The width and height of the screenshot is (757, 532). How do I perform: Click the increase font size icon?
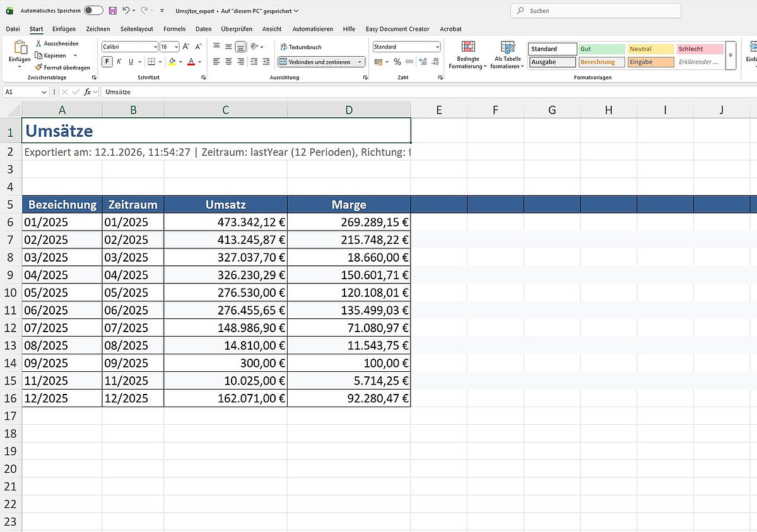pyautogui.click(x=187, y=47)
